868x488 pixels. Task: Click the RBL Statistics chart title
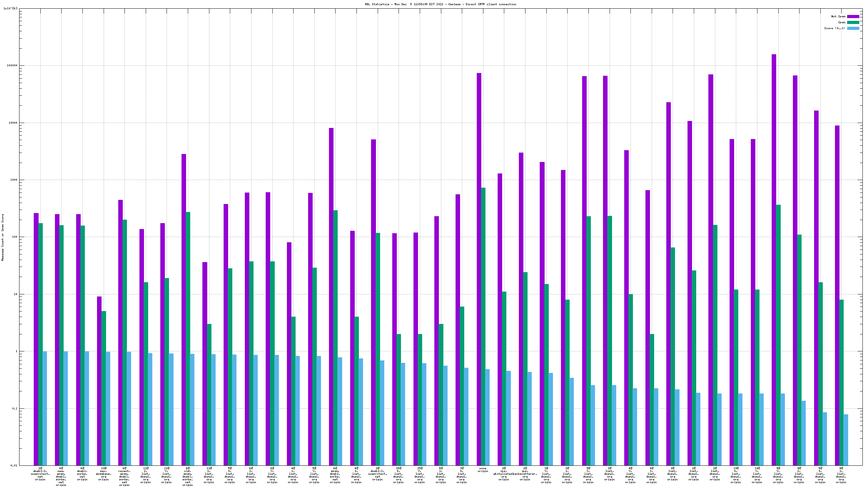pyautogui.click(x=440, y=5)
